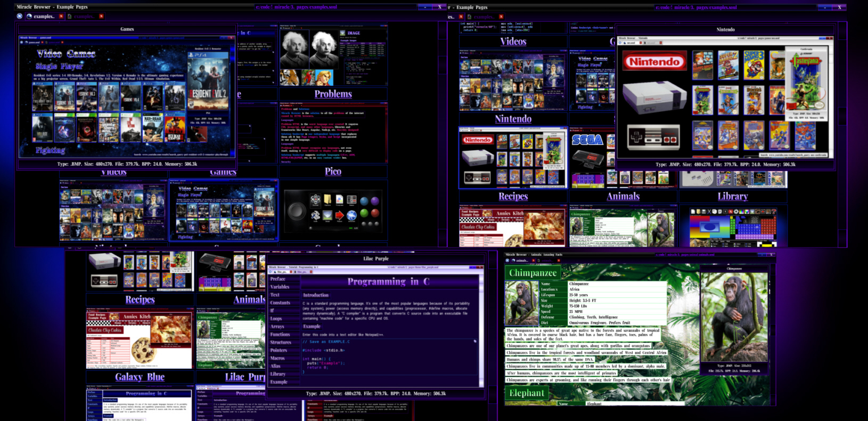868x421 pixels.
Task: Click the Chimpanzee heading in Animals window
Action: [533, 273]
